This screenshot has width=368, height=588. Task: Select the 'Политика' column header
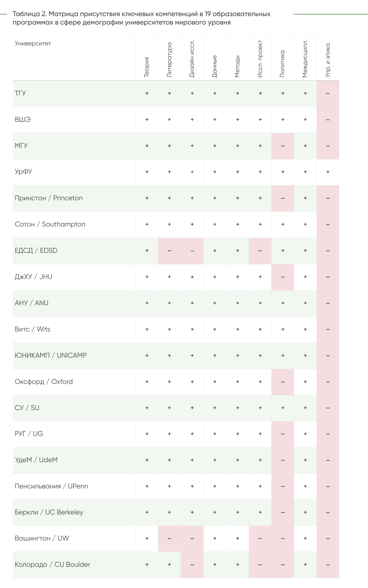[x=283, y=64]
